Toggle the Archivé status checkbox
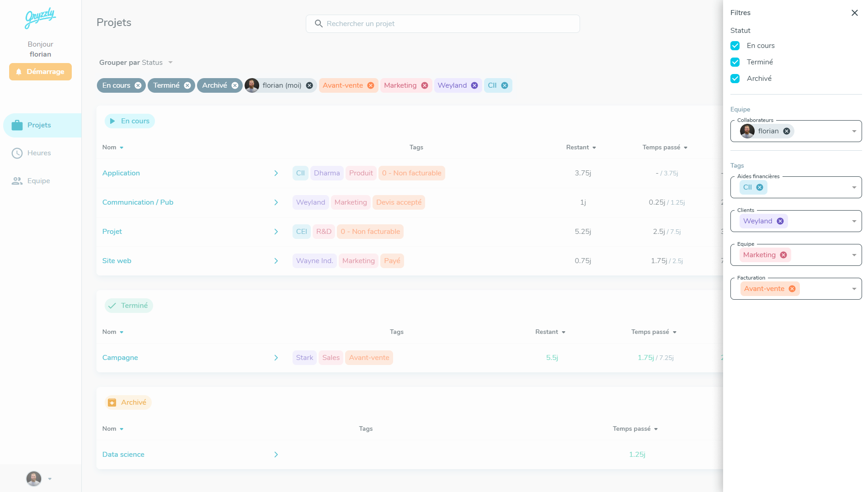 (735, 79)
